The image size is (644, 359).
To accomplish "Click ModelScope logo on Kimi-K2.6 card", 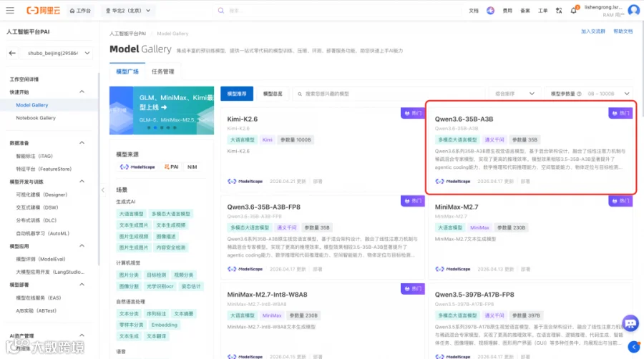I will coord(245,182).
